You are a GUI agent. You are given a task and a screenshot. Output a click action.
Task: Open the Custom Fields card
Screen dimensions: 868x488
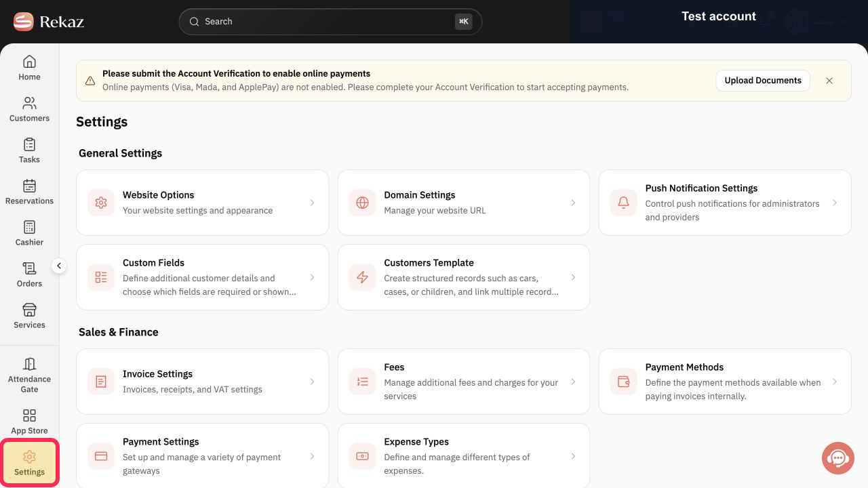click(x=202, y=277)
